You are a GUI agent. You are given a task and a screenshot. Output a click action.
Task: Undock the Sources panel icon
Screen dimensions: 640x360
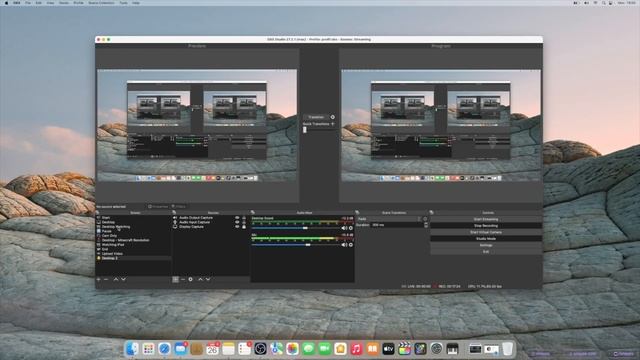click(x=174, y=212)
